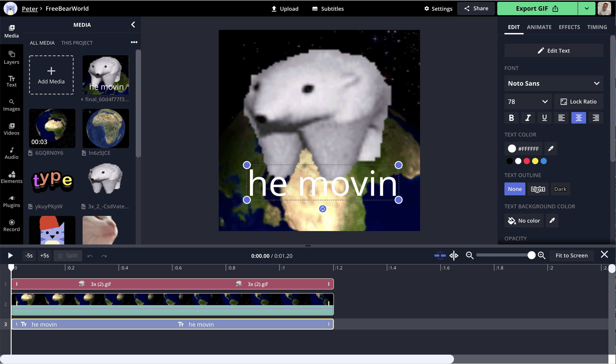Set text outline to Light
The width and height of the screenshot is (616, 364).
click(538, 189)
